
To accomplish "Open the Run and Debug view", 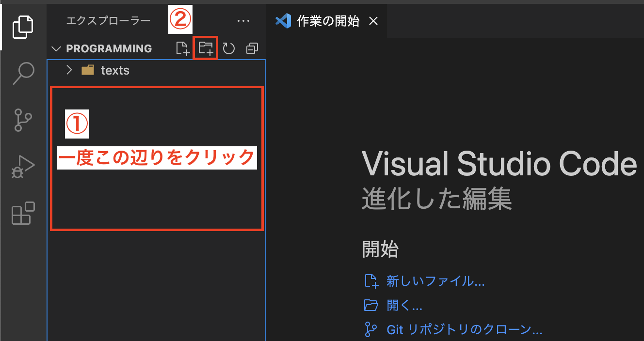I will (x=22, y=167).
